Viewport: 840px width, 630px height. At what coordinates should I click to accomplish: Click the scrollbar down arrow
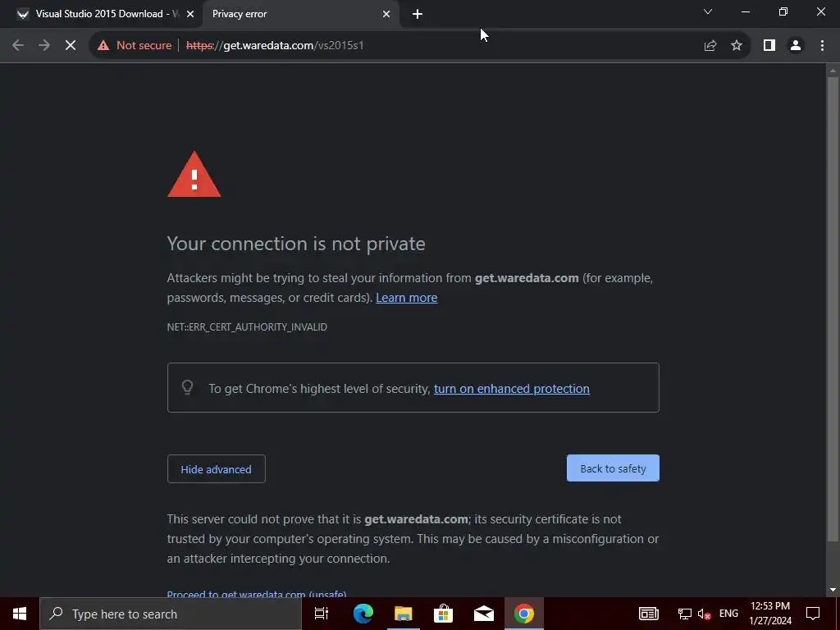833,590
